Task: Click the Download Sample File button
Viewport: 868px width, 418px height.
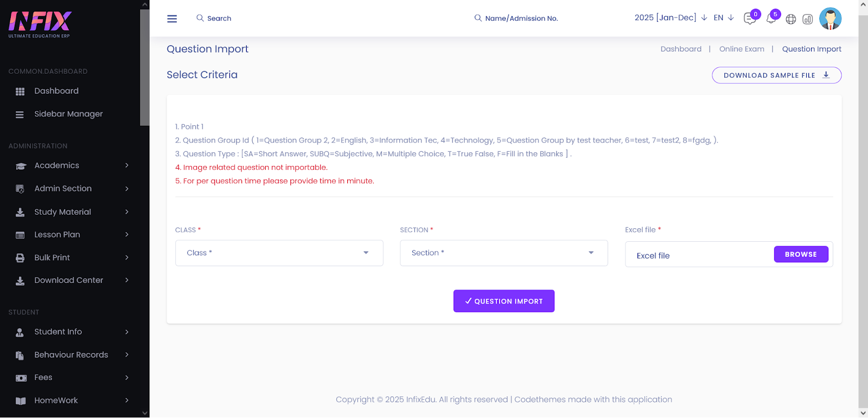Action: [x=776, y=75]
